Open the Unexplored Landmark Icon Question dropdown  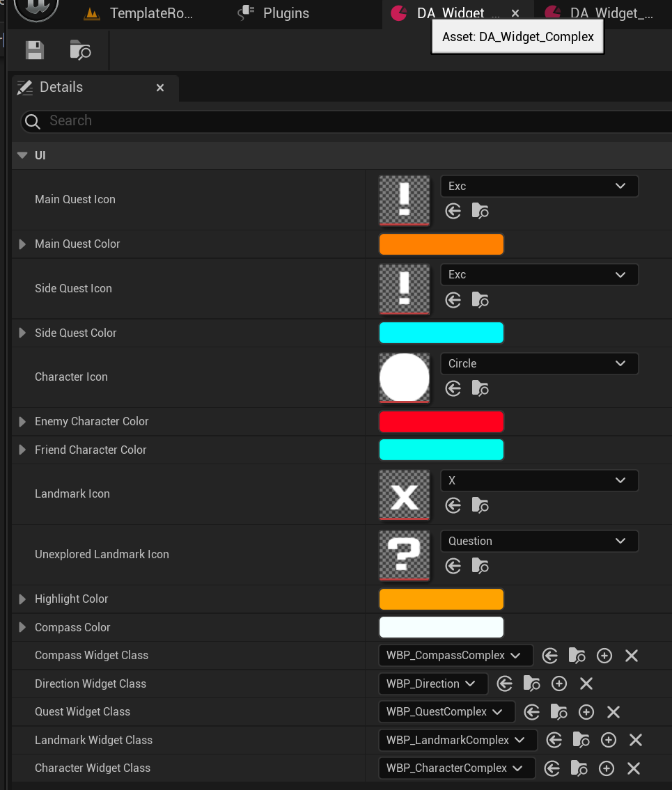(539, 541)
